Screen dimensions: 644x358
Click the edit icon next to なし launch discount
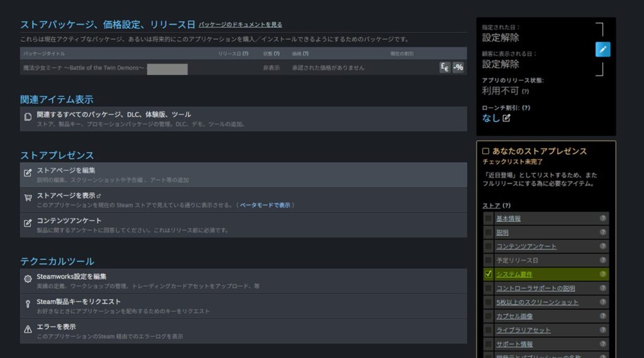coord(507,118)
